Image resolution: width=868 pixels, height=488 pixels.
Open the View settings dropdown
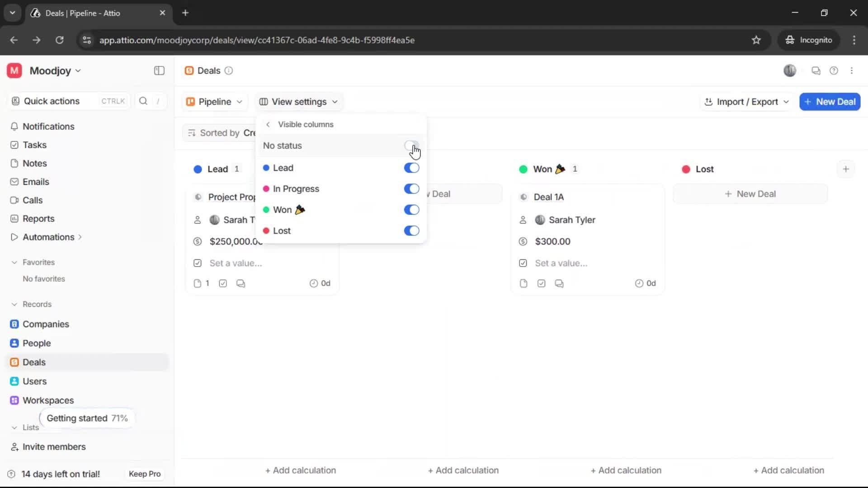tap(298, 102)
